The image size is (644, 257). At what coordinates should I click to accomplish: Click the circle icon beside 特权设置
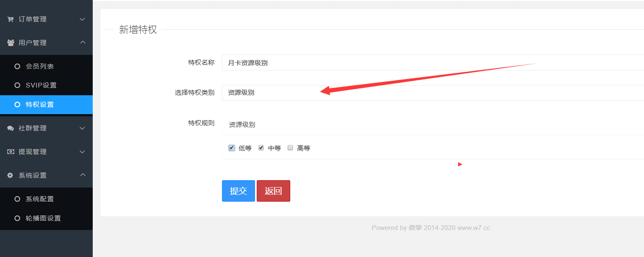pyautogui.click(x=18, y=105)
